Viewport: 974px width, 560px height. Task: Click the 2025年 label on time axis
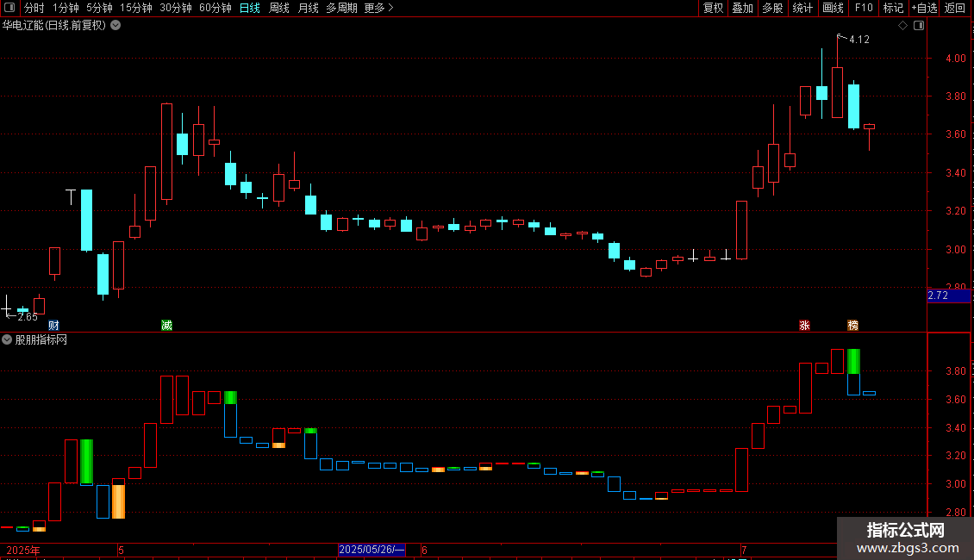coord(23,550)
